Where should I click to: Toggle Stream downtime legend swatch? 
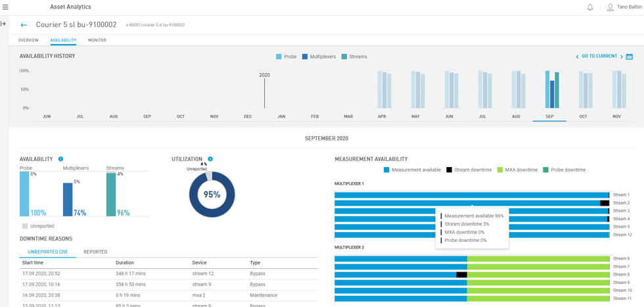(449, 170)
